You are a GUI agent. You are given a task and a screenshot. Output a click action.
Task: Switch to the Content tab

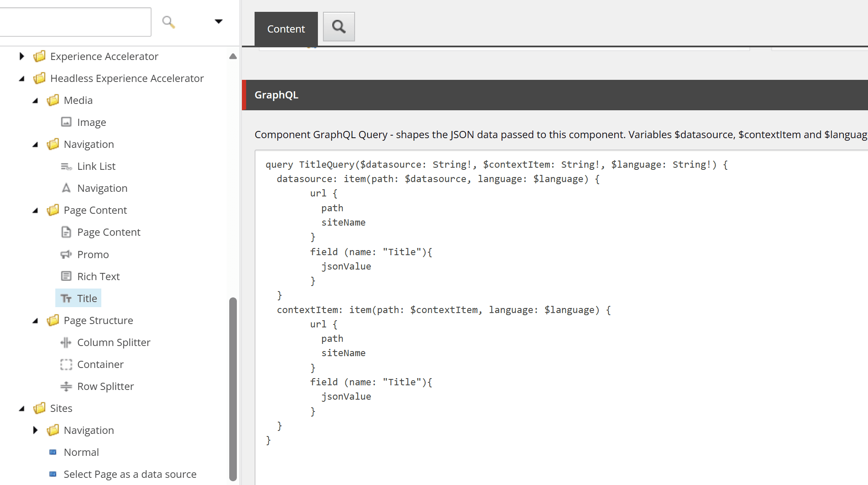click(x=286, y=29)
